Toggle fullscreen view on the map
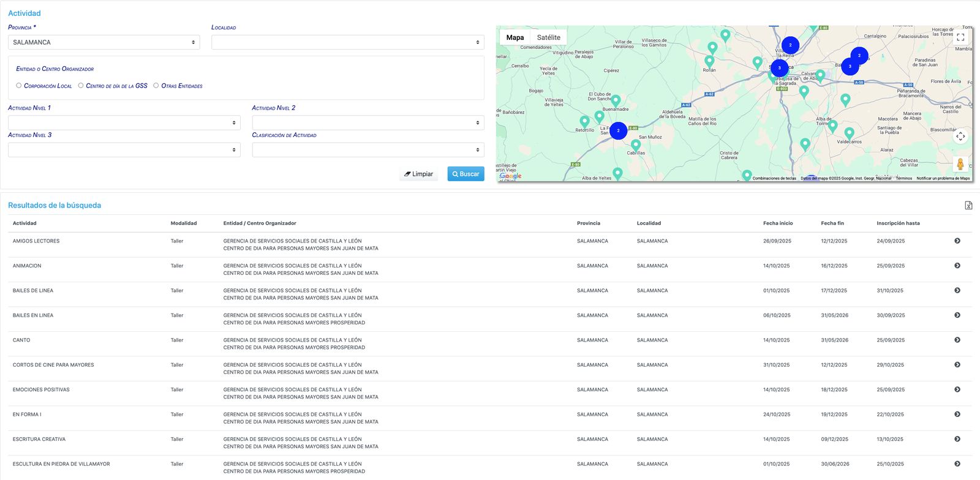 [x=960, y=37]
